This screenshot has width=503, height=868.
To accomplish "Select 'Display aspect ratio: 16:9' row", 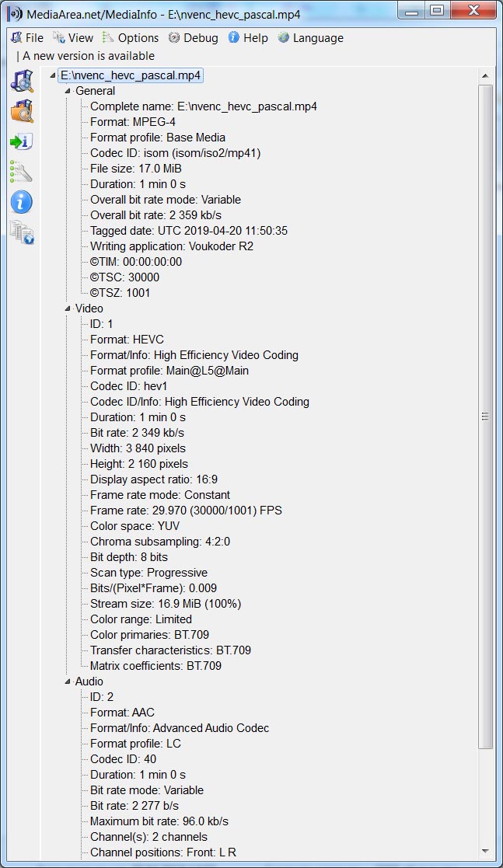I will [x=154, y=479].
